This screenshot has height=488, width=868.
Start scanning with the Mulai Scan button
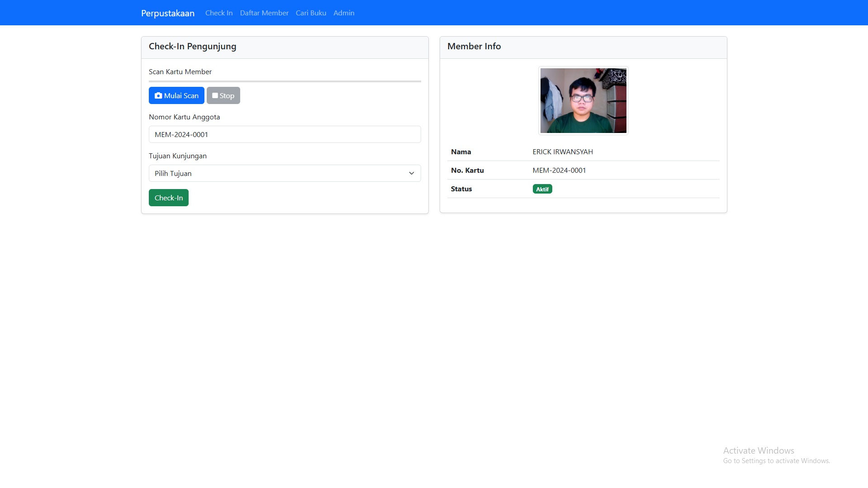coord(176,95)
